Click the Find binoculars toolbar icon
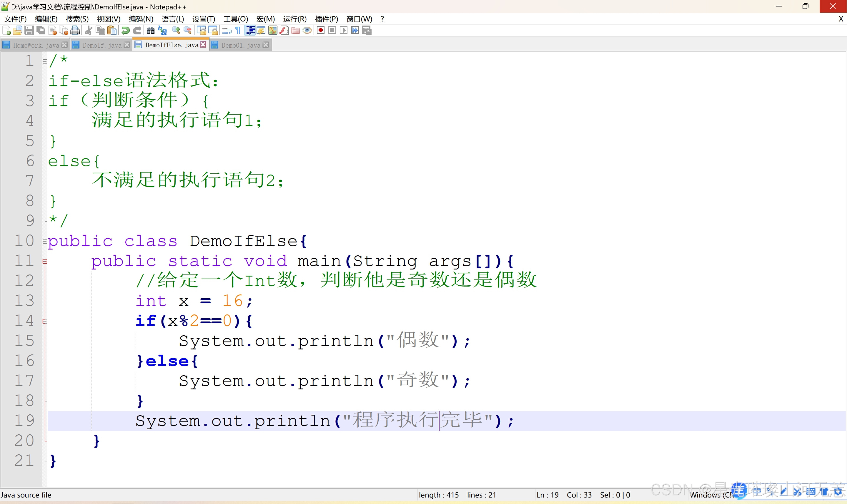This screenshot has width=847, height=504. point(151,31)
